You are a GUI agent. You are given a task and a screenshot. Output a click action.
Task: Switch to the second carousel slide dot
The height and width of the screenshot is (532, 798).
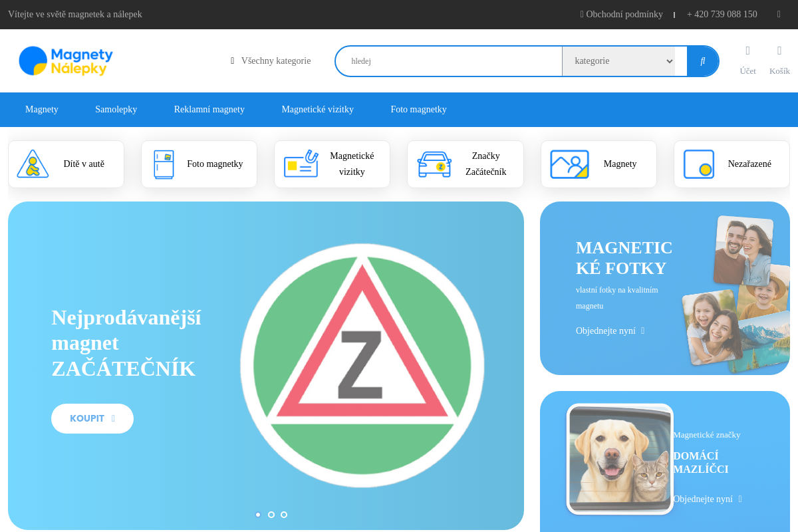271,515
